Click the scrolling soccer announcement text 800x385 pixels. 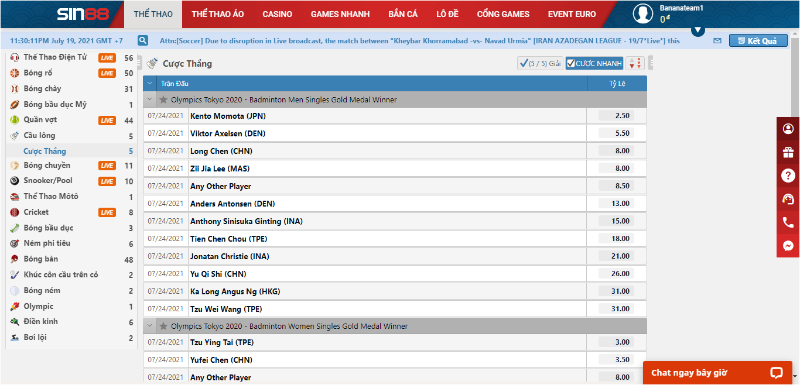pyautogui.click(x=419, y=41)
